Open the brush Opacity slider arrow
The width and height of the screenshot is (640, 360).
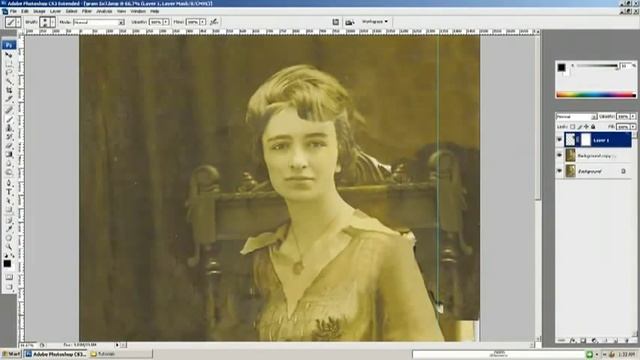pos(166,22)
